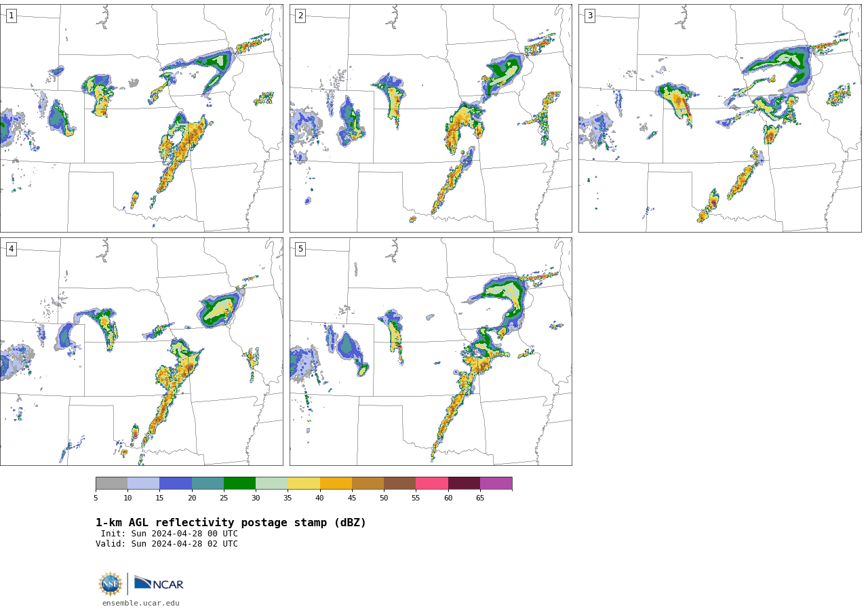Click the maroon 60-65 dBZ swatch
The height and width of the screenshot is (611, 868).
pyautogui.click(x=464, y=484)
